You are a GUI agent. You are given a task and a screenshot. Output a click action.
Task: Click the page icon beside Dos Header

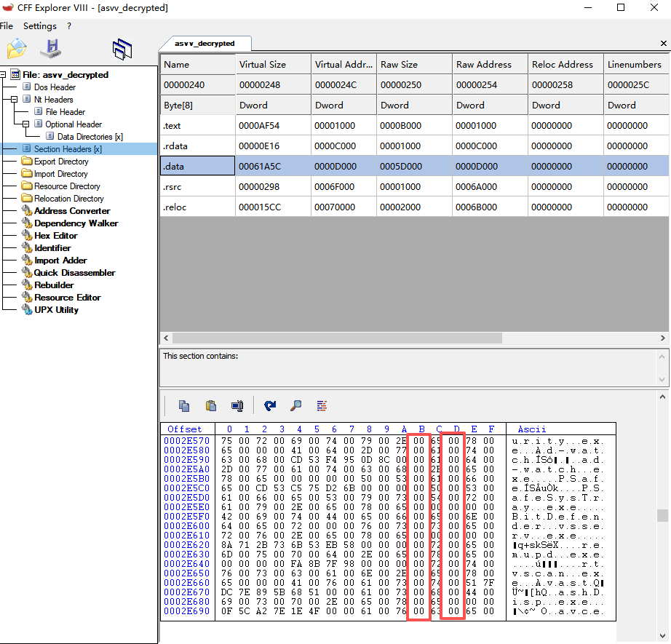[26, 87]
